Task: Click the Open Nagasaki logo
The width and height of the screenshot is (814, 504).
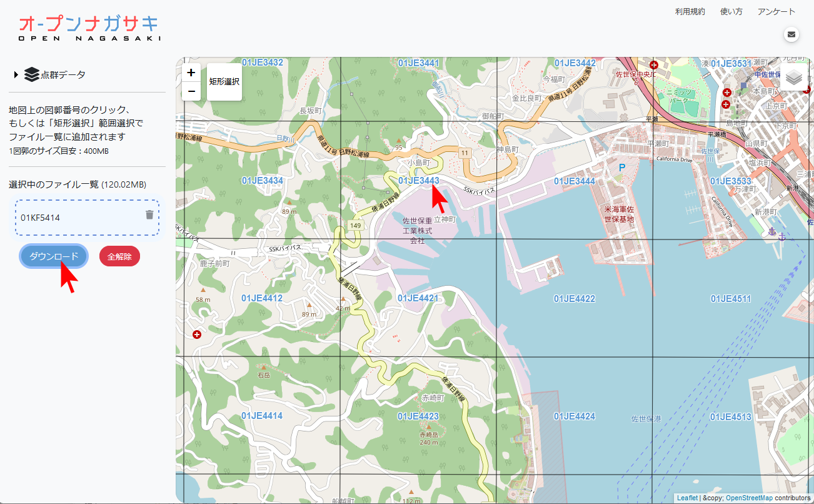Action: [x=89, y=28]
